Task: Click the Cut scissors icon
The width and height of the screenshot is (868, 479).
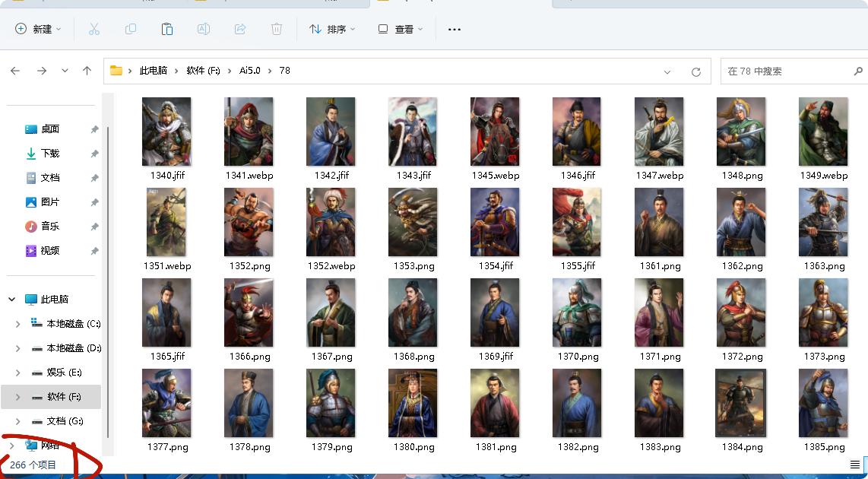Action: point(94,30)
